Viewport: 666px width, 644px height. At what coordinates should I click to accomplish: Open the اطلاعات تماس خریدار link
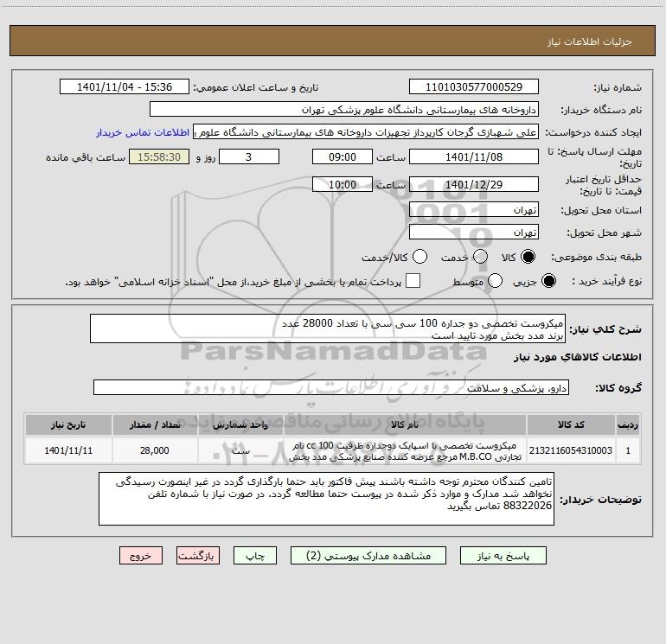(x=143, y=132)
